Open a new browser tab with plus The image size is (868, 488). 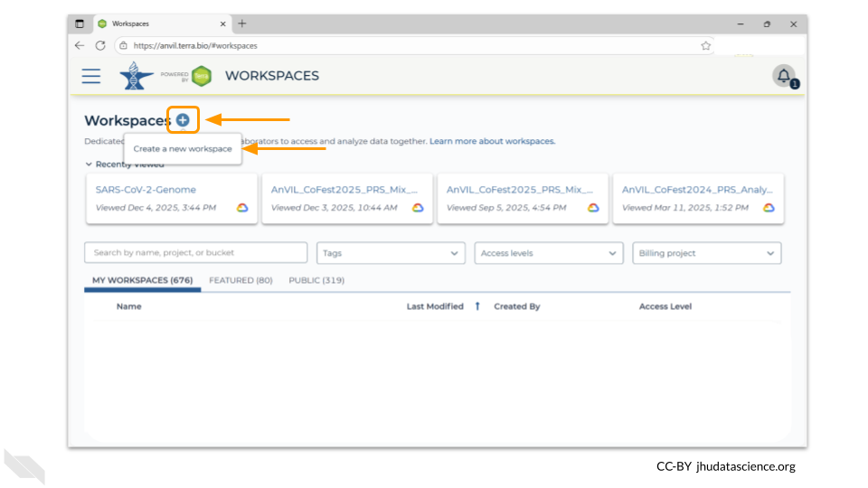tap(242, 23)
